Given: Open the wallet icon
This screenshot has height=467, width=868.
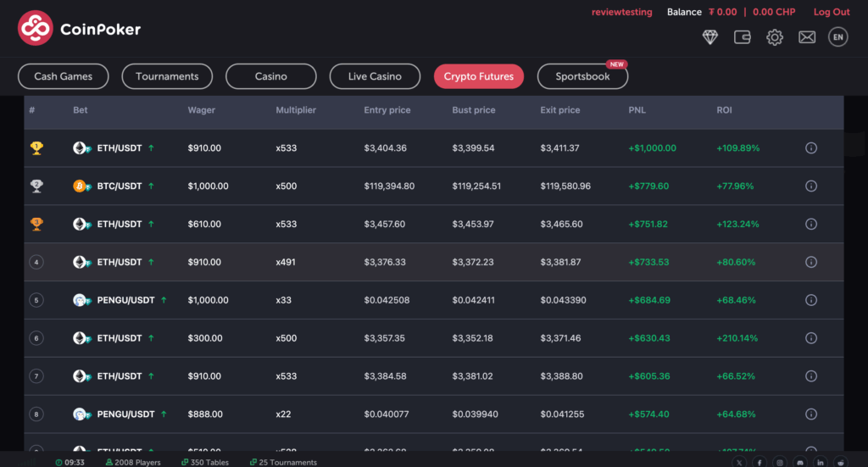Looking at the screenshot, I should coord(743,37).
